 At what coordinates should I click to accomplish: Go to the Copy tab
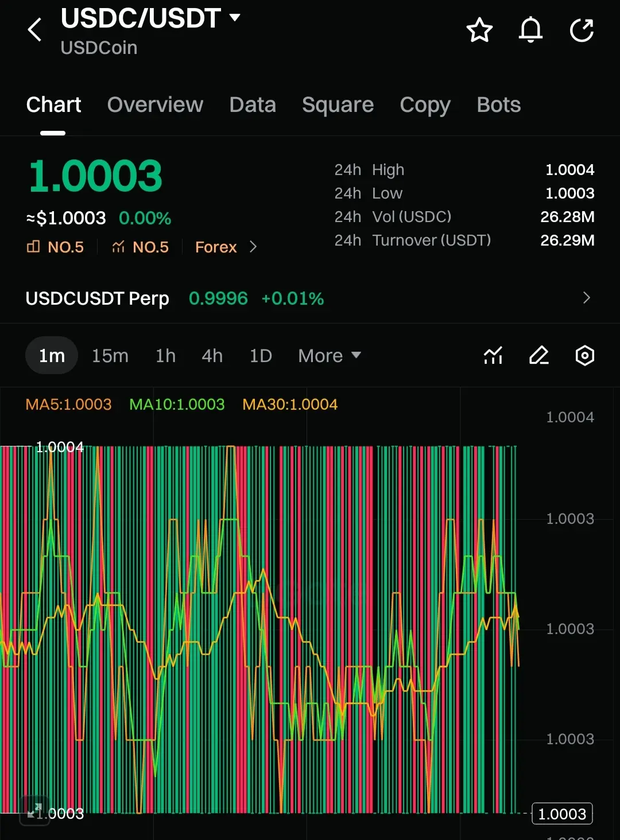click(425, 105)
